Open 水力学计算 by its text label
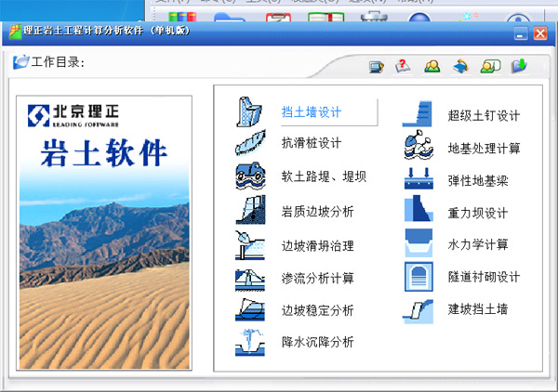 pyautogui.click(x=478, y=244)
